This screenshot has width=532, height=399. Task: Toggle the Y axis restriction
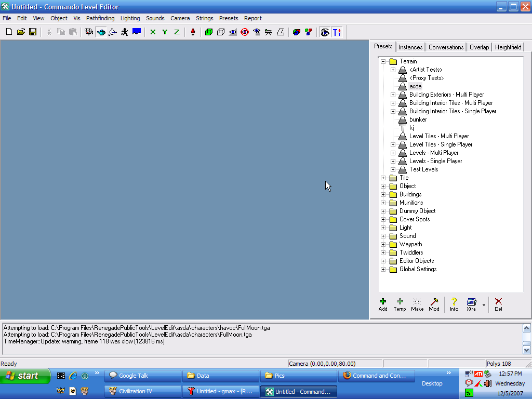point(165,32)
